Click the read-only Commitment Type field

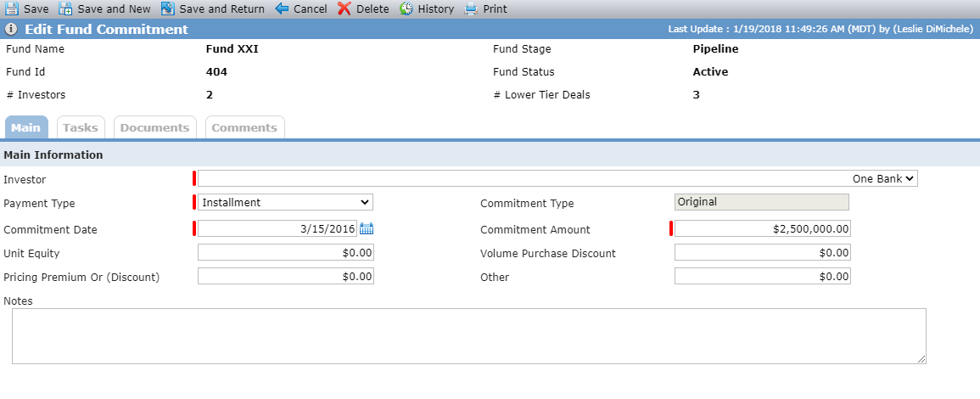tap(762, 202)
